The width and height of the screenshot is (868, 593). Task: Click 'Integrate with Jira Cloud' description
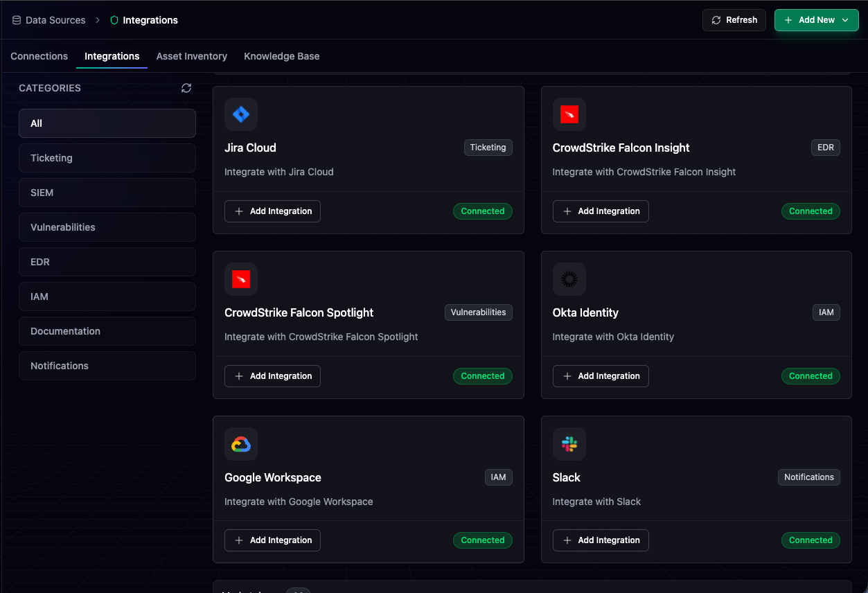279,172
